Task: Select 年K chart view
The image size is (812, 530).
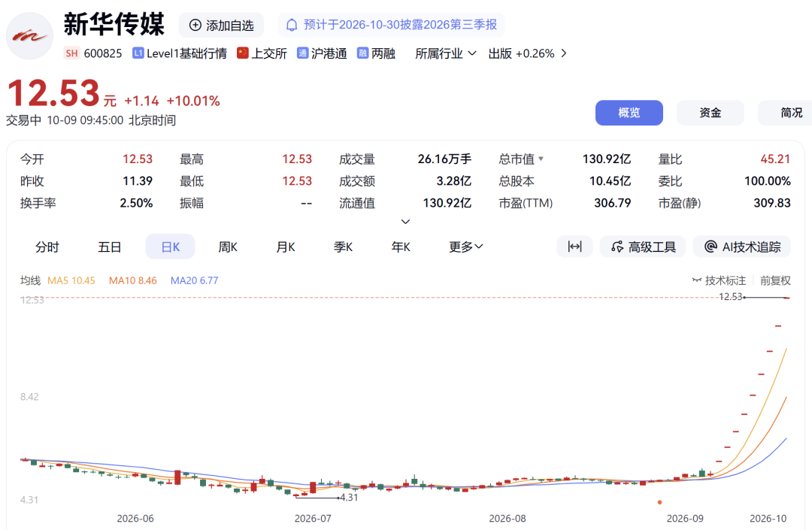Action: point(401,247)
